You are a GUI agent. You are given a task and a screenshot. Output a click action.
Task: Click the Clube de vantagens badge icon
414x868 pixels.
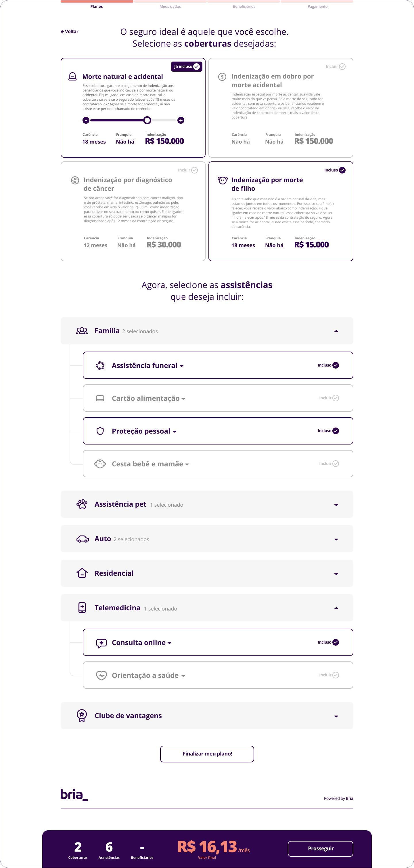pos(82,715)
